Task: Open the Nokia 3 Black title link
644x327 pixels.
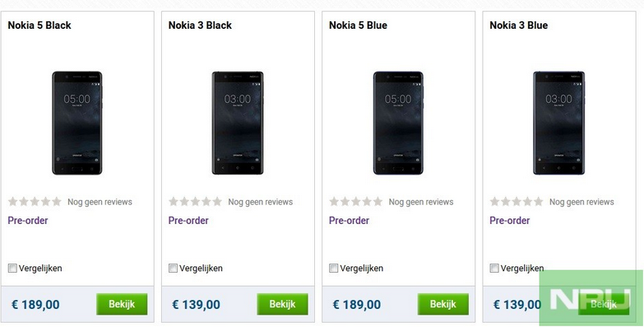Action: tap(200, 26)
